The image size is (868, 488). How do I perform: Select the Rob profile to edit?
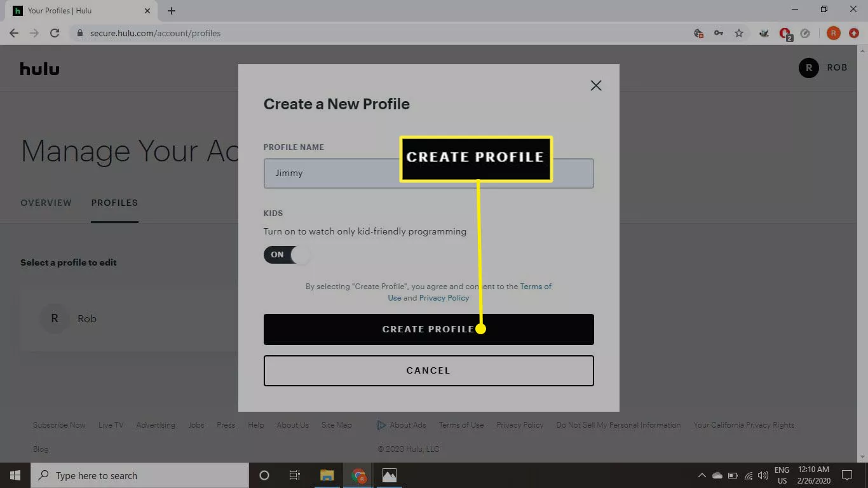coord(130,319)
